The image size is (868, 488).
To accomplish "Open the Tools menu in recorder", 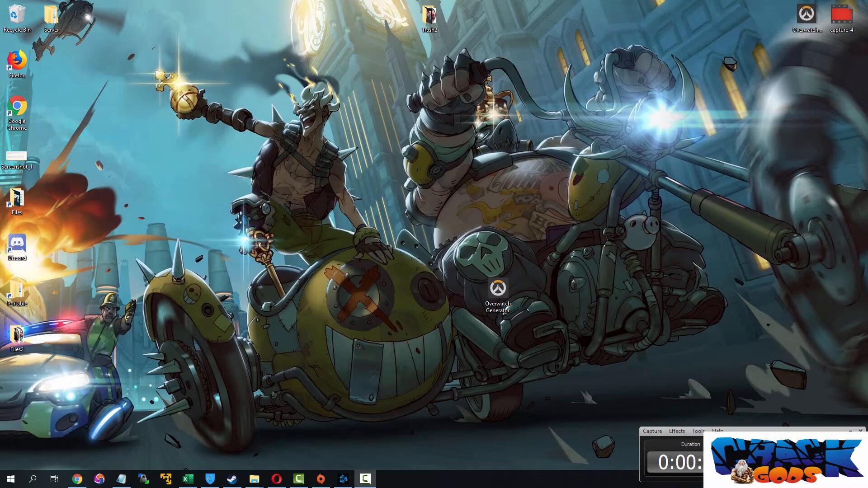I will (698, 431).
